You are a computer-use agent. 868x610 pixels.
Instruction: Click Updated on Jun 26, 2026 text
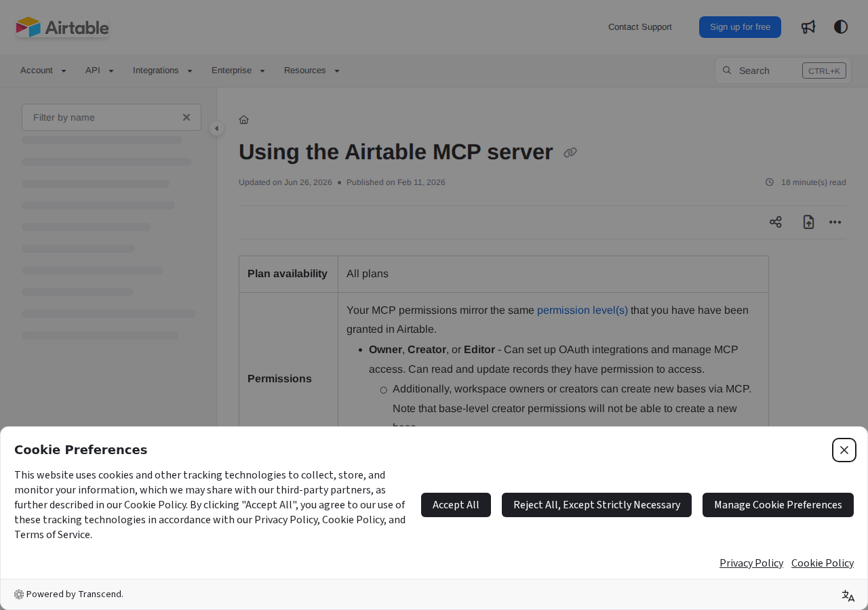[285, 182]
